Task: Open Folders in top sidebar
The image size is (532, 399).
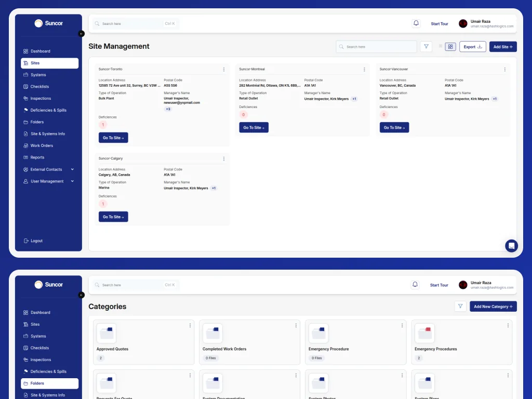Action: point(49,122)
